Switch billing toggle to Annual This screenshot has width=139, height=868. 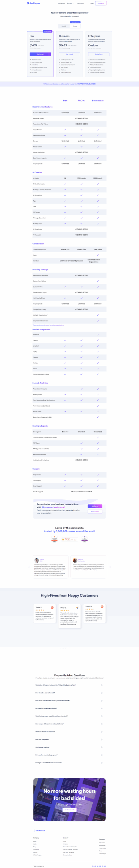[75, 26]
